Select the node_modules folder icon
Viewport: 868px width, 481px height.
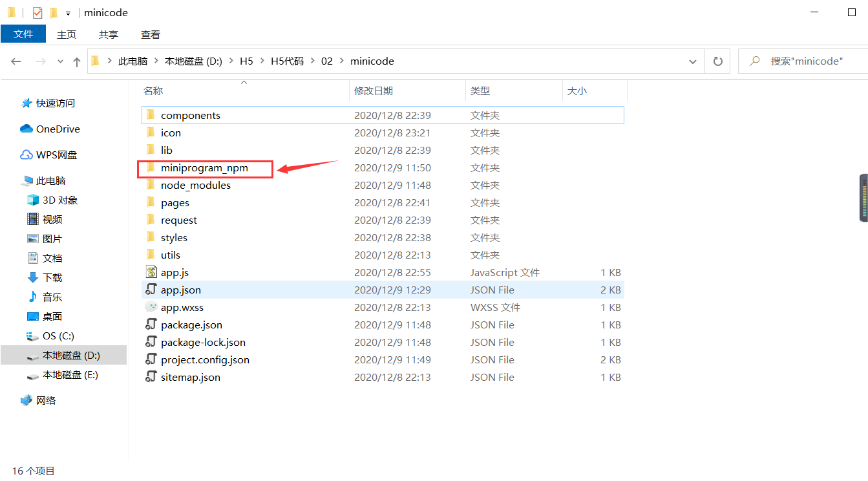[151, 185]
